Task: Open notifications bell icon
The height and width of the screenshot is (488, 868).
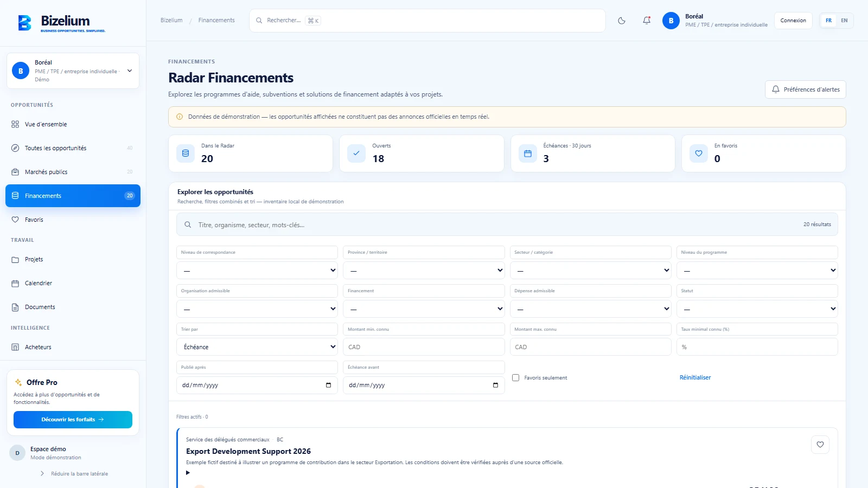Action: [647, 21]
